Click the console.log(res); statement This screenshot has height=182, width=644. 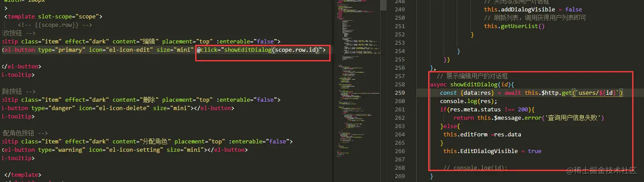469,101
